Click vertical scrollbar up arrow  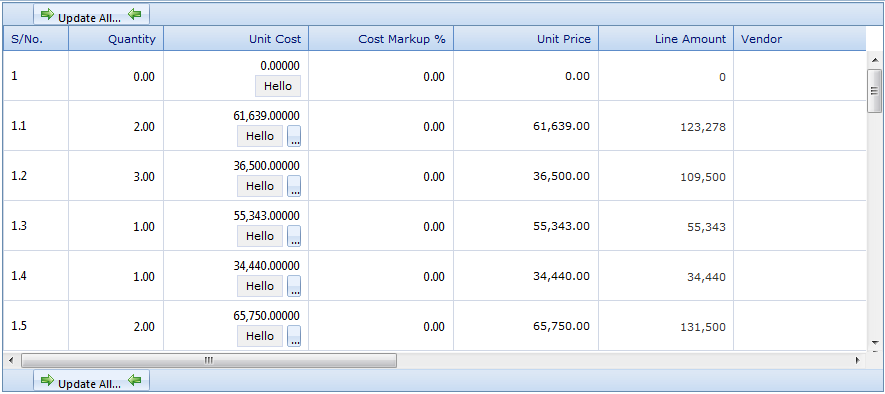pyautogui.click(x=875, y=59)
